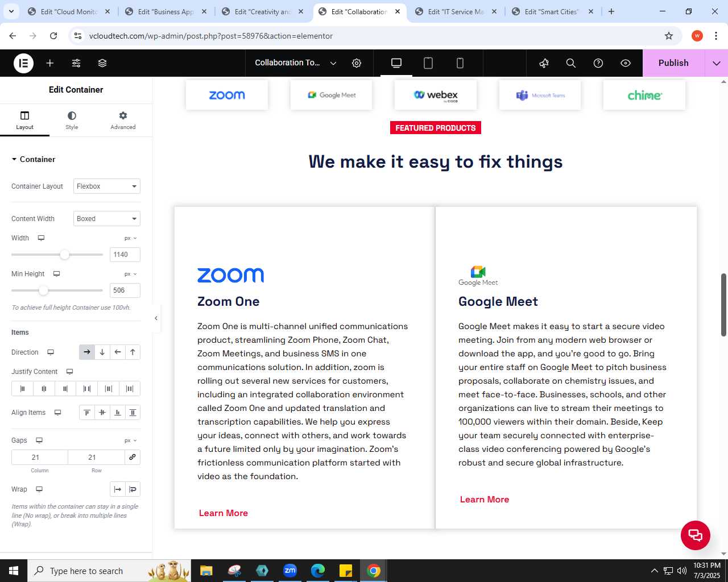Open the Structure layers icon
Screen dimensions: 728x582
click(102, 63)
